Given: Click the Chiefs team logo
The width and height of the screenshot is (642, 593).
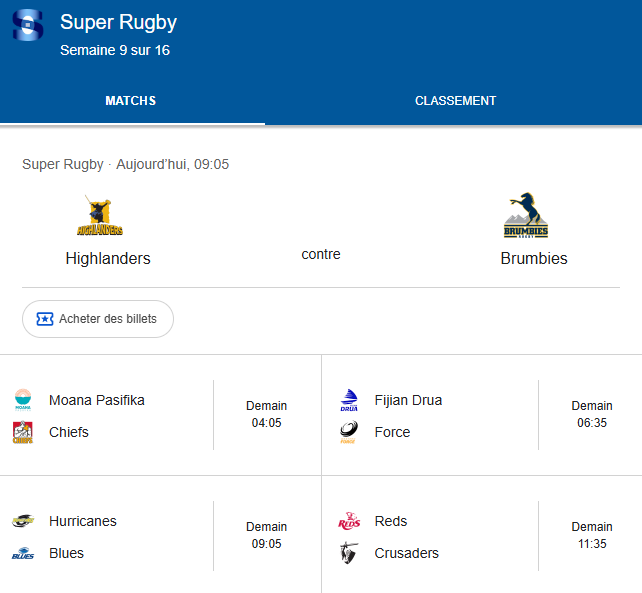Looking at the screenshot, I should click(x=23, y=432).
